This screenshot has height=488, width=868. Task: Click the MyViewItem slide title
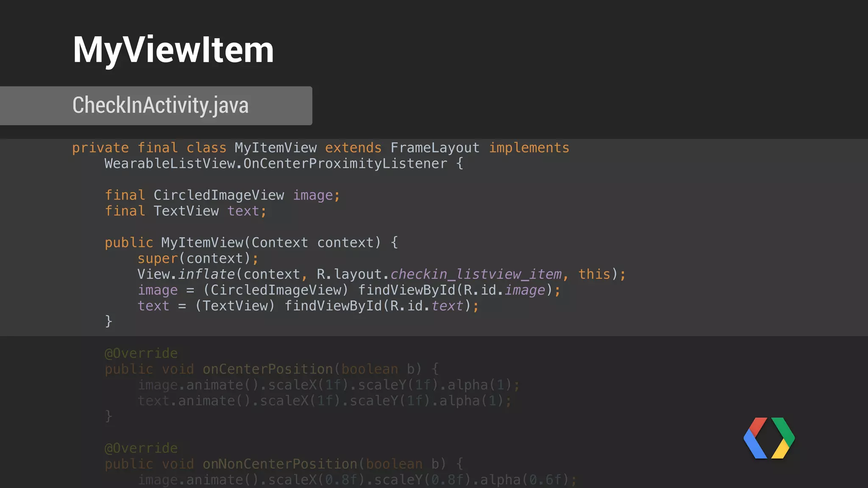(x=173, y=50)
